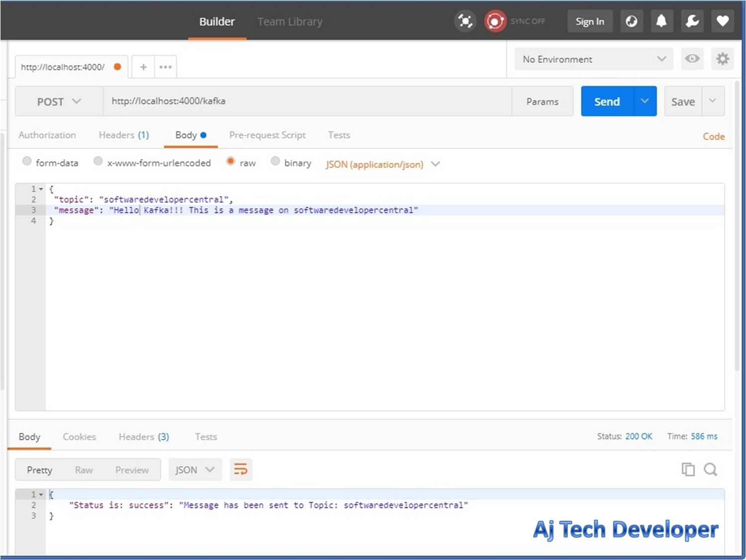
Task: Click the heart icon in the top bar
Action: [722, 21]
